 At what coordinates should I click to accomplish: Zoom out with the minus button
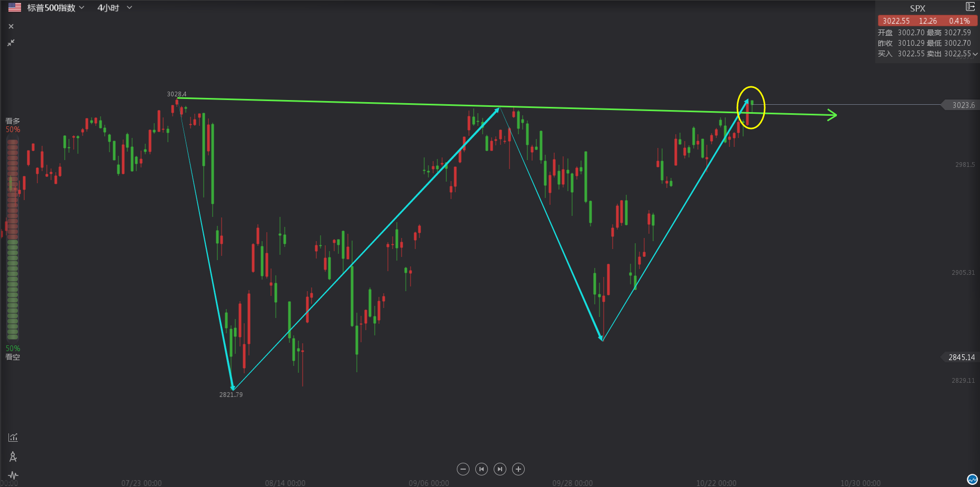click(x=463, y=469)
